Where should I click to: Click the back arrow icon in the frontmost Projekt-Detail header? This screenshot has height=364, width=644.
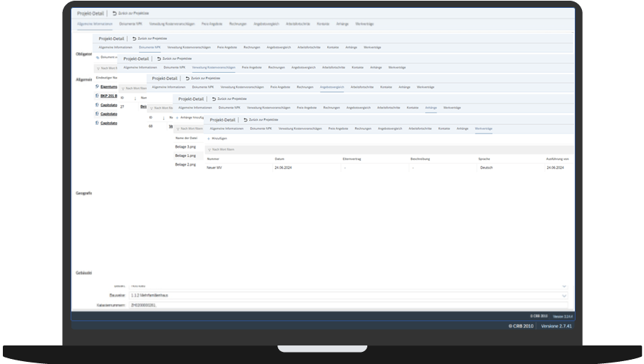point(245,119)
